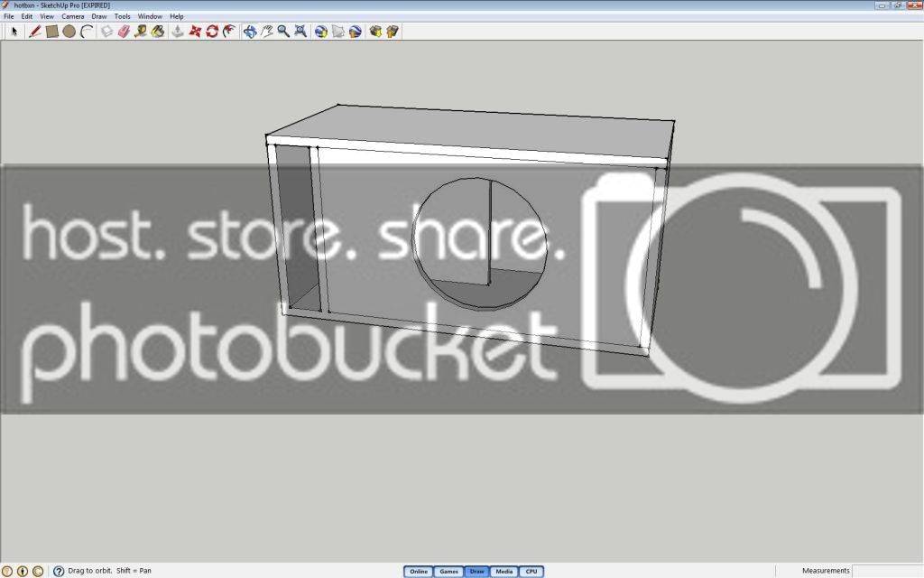This screenshot has width=924, height=578.
Task: Select the Arc tool
Action: point(87,32)
